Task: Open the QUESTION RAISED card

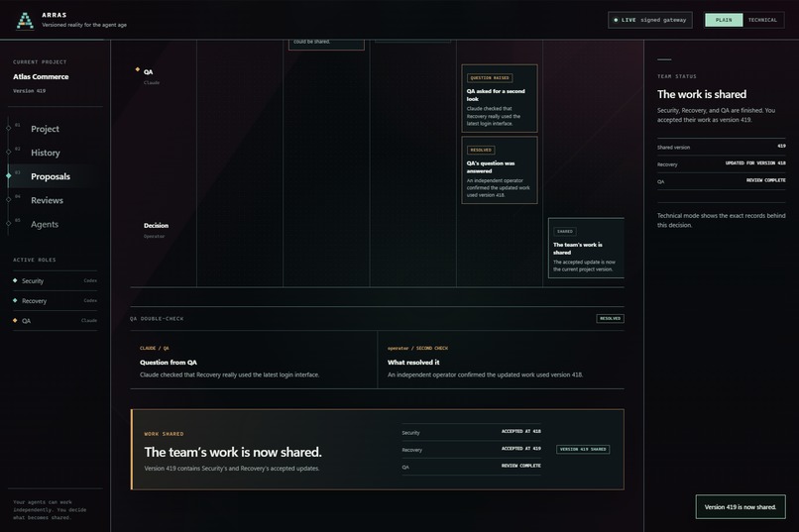Action: pos(500,98)
